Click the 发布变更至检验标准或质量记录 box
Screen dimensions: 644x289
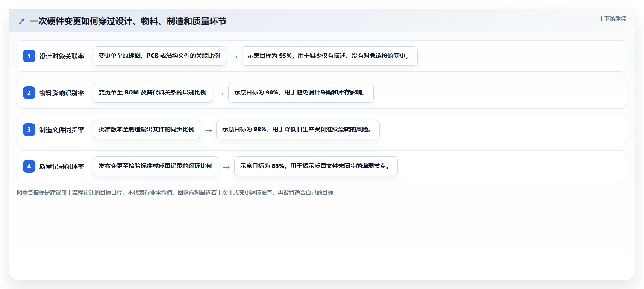tap(156, 166)
